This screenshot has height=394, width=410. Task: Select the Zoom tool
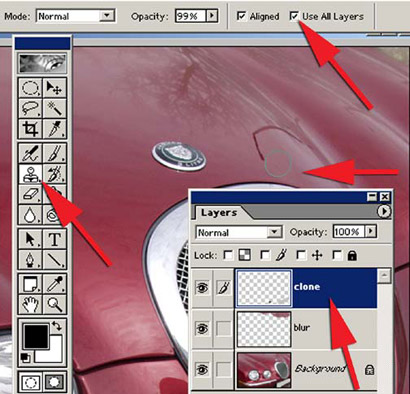[x=54, y=304]
